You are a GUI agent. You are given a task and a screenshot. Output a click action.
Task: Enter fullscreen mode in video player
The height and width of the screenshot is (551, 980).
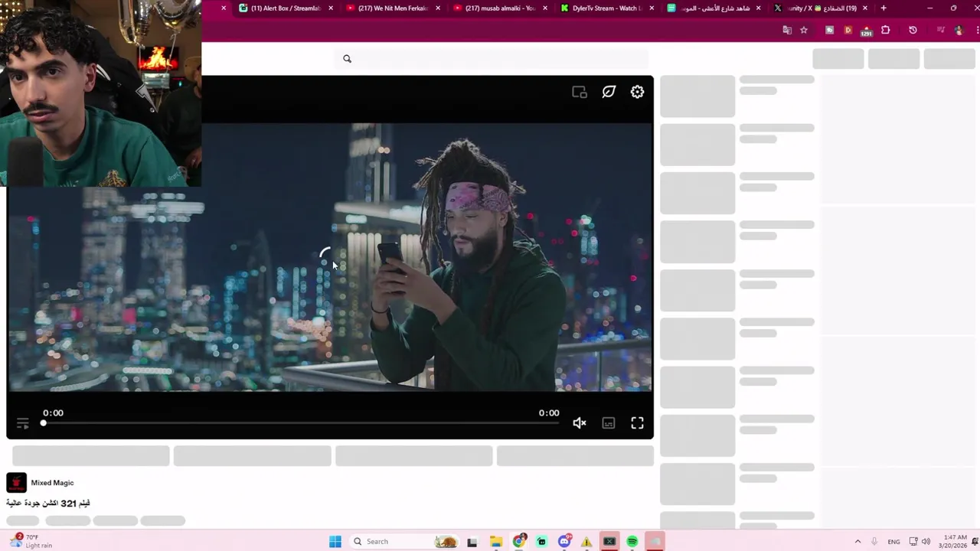(637, 423)
